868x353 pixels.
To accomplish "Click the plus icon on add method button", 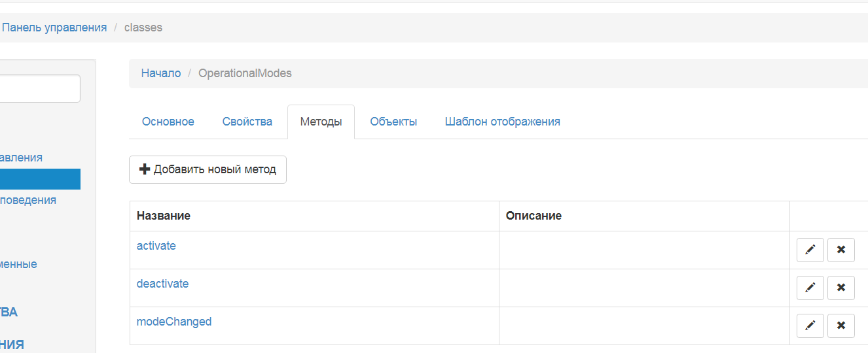I will [x=145, y=169].
